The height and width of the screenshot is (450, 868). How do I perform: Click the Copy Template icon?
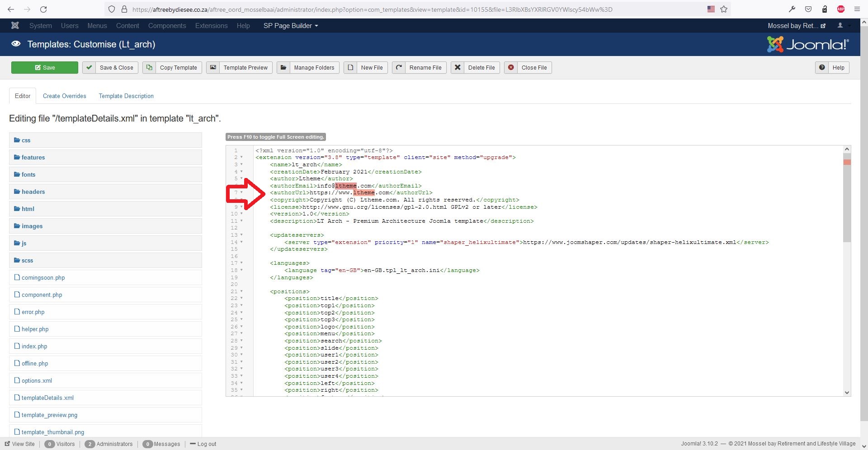[x=149, y=68]
